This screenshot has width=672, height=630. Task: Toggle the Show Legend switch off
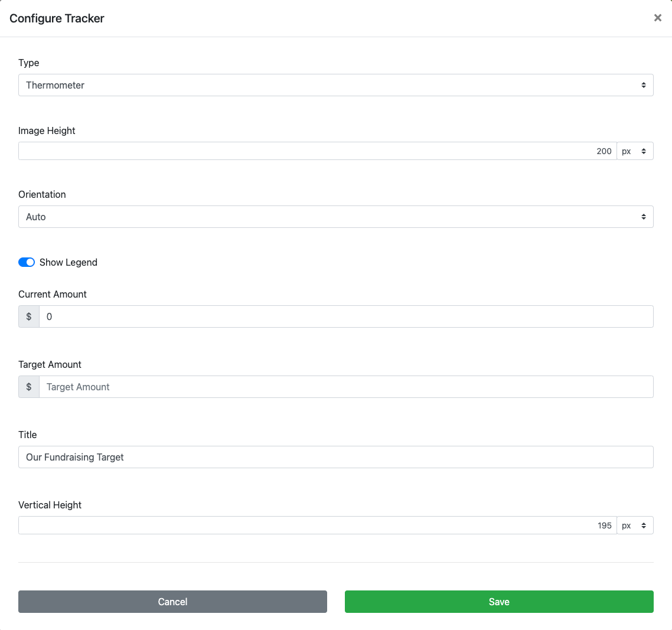pyautogui.click(x=27, y=262)
